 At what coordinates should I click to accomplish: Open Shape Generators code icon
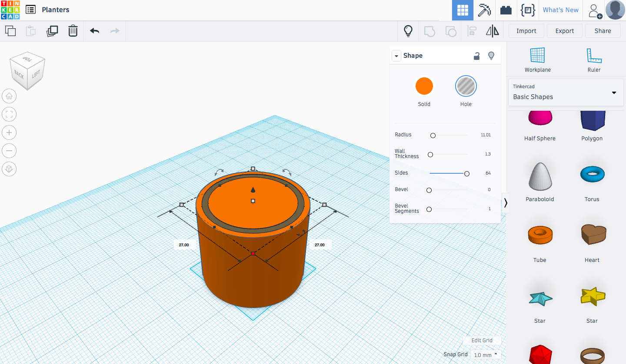528,10
